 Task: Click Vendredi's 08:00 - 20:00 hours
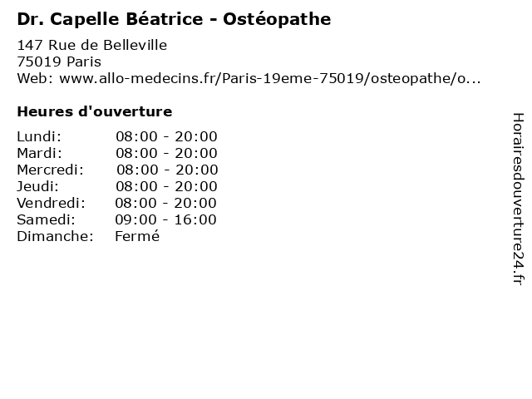165,203
